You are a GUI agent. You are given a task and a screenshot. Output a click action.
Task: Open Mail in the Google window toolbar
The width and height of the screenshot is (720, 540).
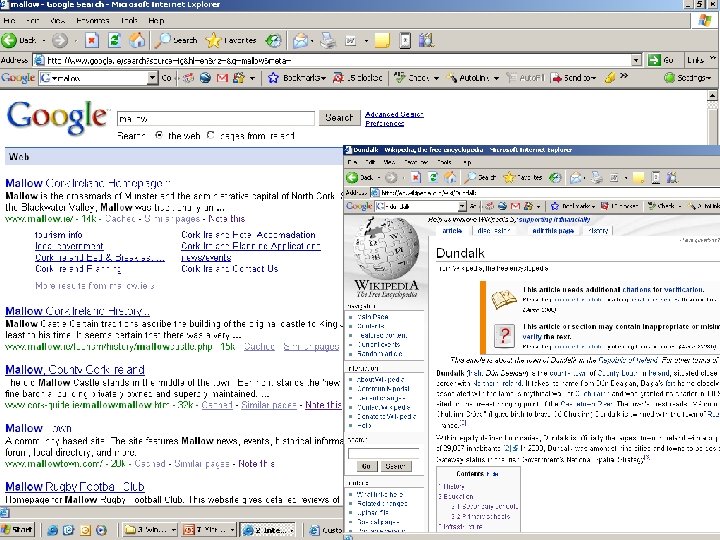point(300,40)
